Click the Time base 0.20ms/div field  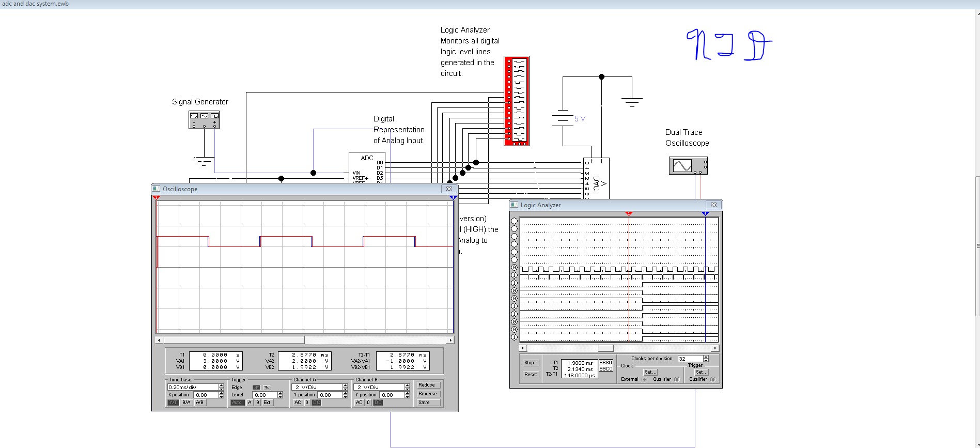[x=193, y=387]
